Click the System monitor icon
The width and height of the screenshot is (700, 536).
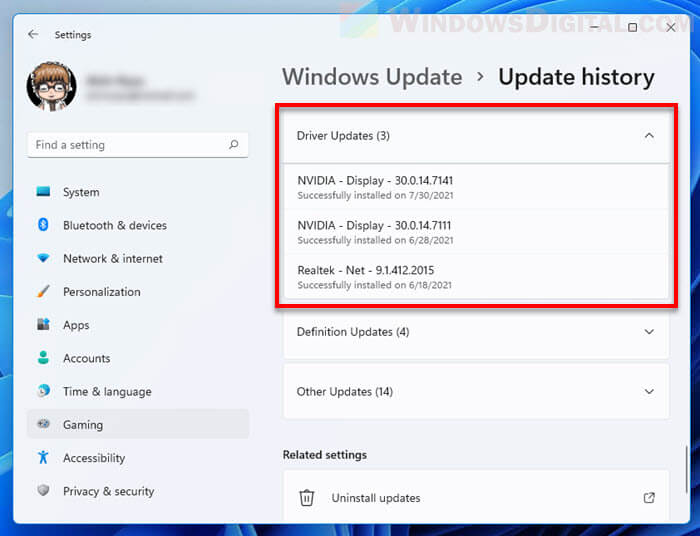(43, 191)
